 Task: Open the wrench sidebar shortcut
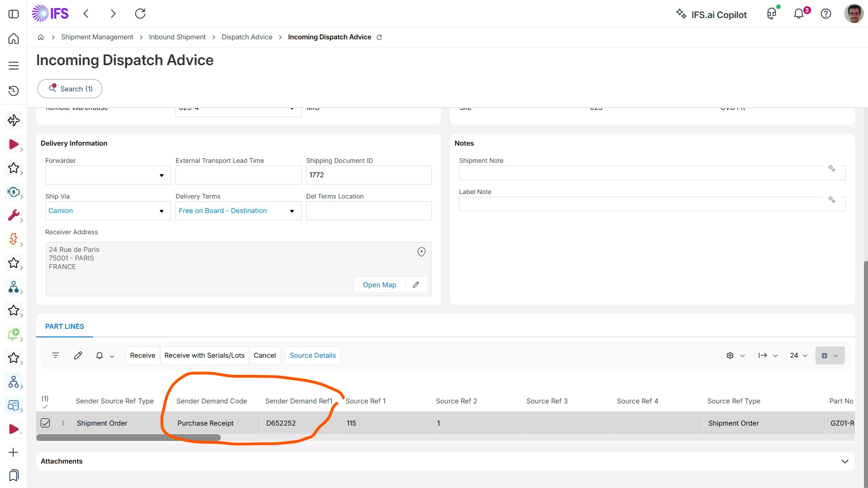pos(14,215)
